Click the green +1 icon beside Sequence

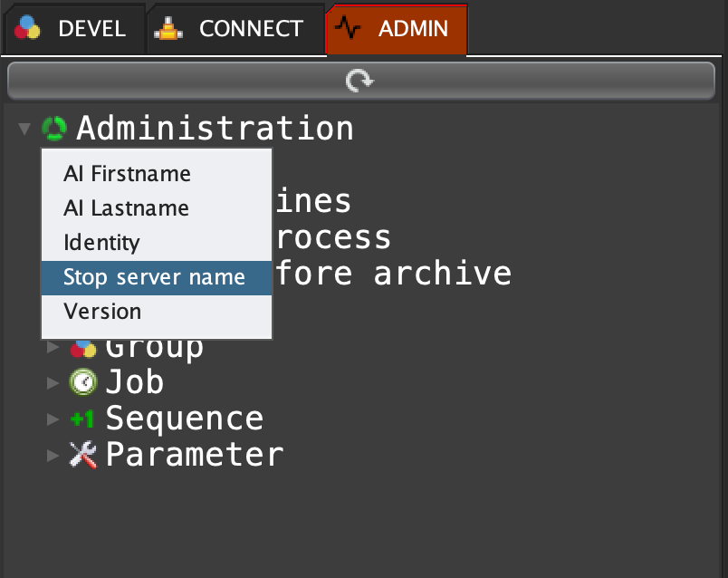(x=82, y=419)
